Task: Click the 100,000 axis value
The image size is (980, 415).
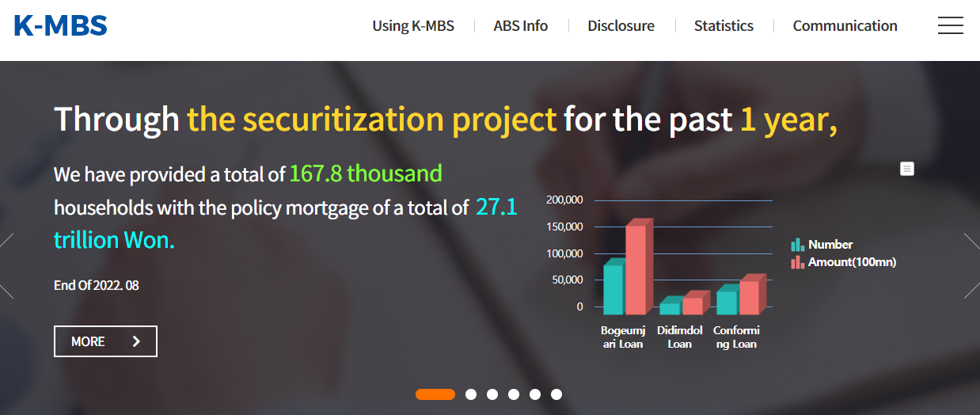Action: 564,254
